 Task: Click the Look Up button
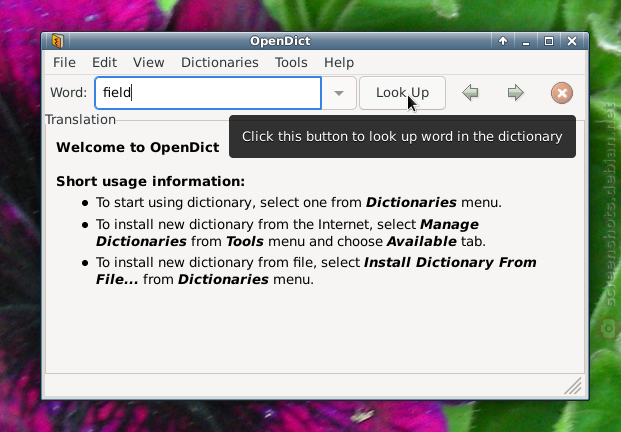click(402, 93)
